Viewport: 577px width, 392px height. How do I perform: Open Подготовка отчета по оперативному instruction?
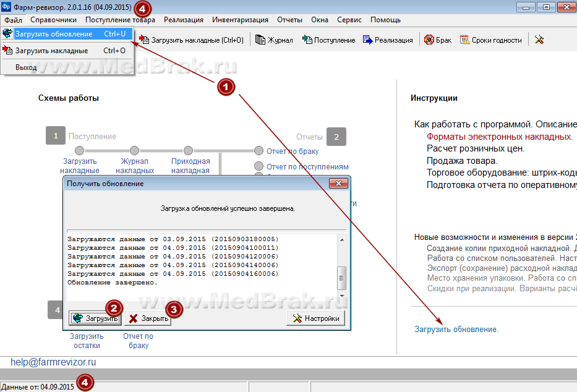click(502, 185)
